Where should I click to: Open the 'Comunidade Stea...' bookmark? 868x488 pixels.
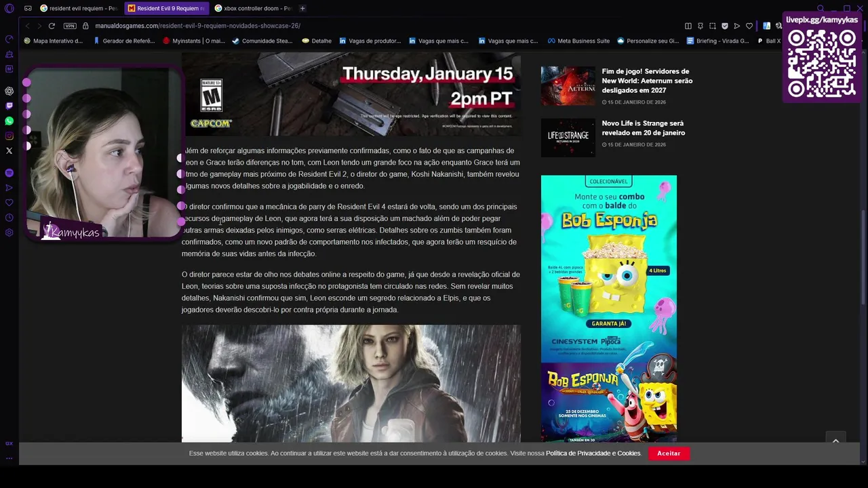(x=262, y=41)
